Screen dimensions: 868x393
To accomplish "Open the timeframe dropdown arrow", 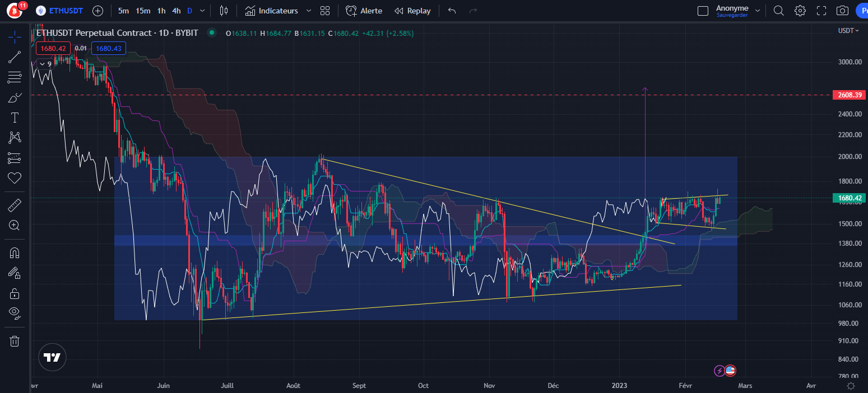I will pos(202,11).
